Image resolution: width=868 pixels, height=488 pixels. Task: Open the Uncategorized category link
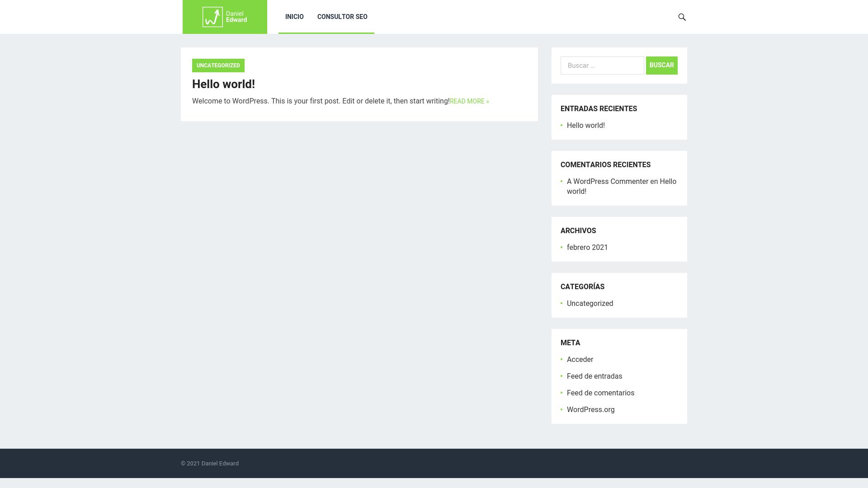[590, 304]
